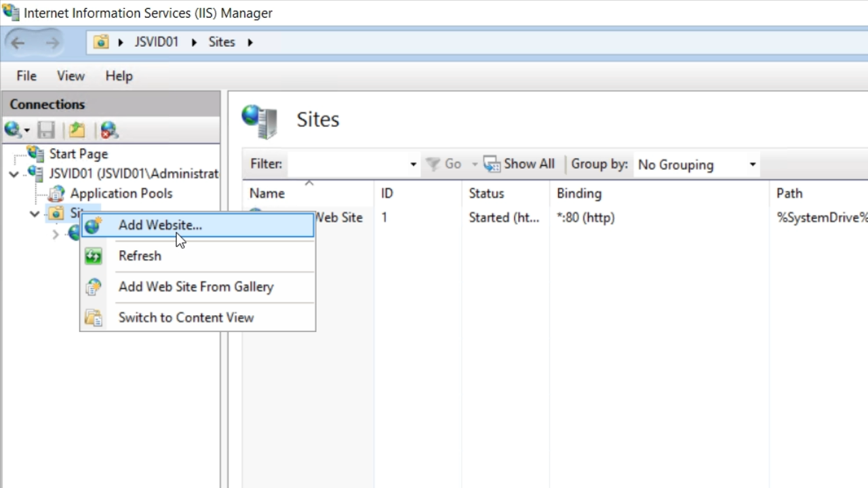The height and width of the screenshot is (488, 868).
Task: Click the Start Page icon in tree
Action: 35,154
